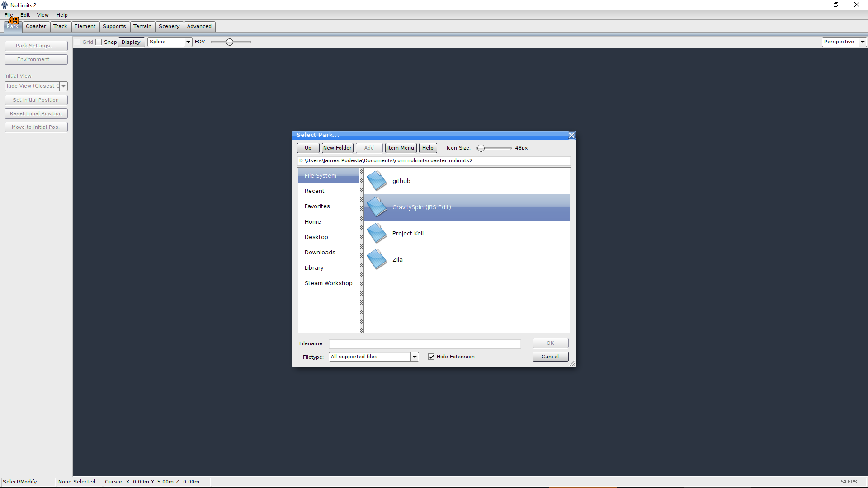Open the Perspective view dropdown
The height and width of the screenshot is (488, 868).
coord(863,42)
